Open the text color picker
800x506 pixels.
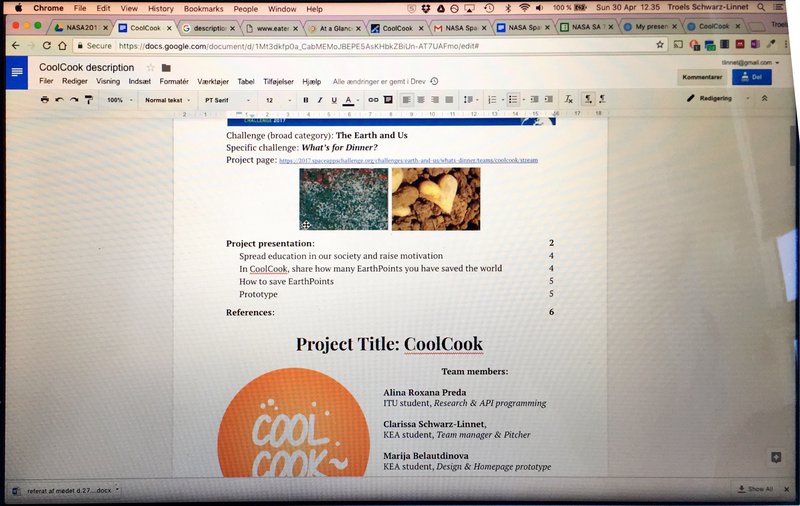[x=349, y=100]
